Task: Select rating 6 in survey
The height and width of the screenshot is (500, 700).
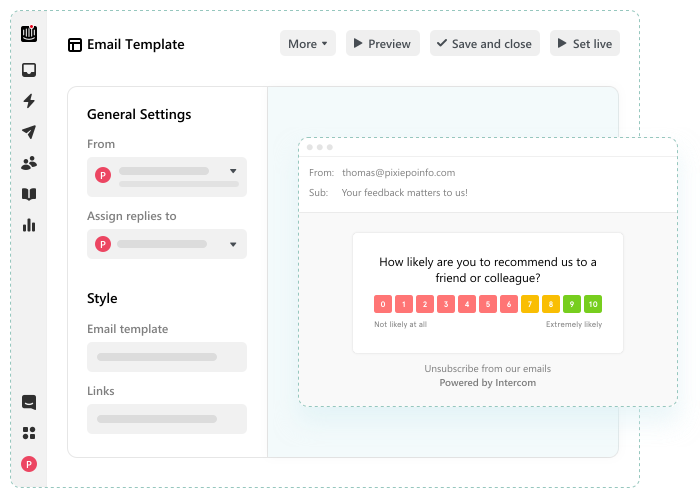Action: [x=509, y=304]
